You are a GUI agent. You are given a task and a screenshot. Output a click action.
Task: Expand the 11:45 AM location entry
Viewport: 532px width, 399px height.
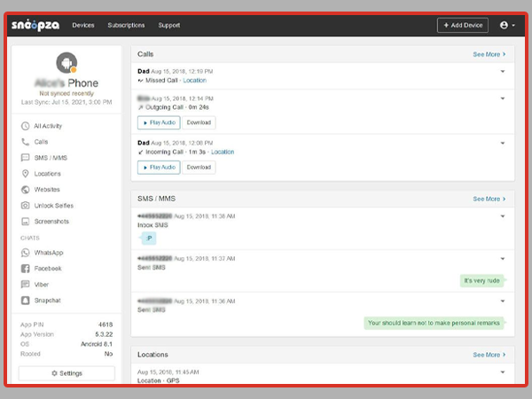503,372
